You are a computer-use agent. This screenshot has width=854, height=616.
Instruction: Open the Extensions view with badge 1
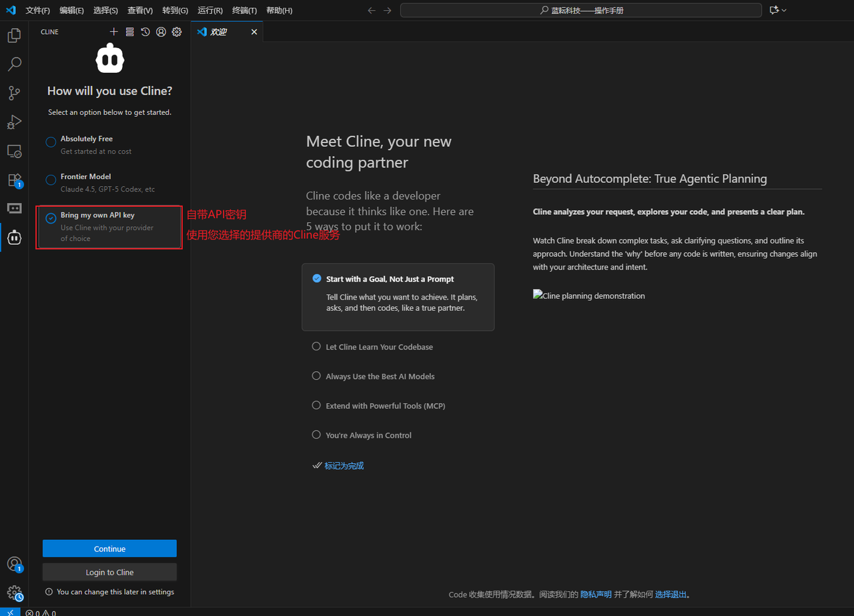14,180
